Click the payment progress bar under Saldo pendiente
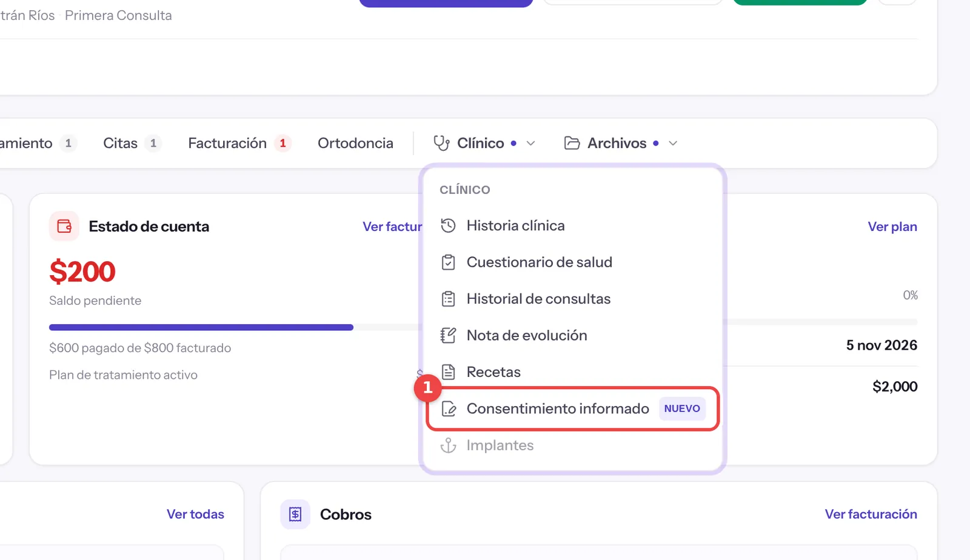970x560 pixels. coord(235,327)
